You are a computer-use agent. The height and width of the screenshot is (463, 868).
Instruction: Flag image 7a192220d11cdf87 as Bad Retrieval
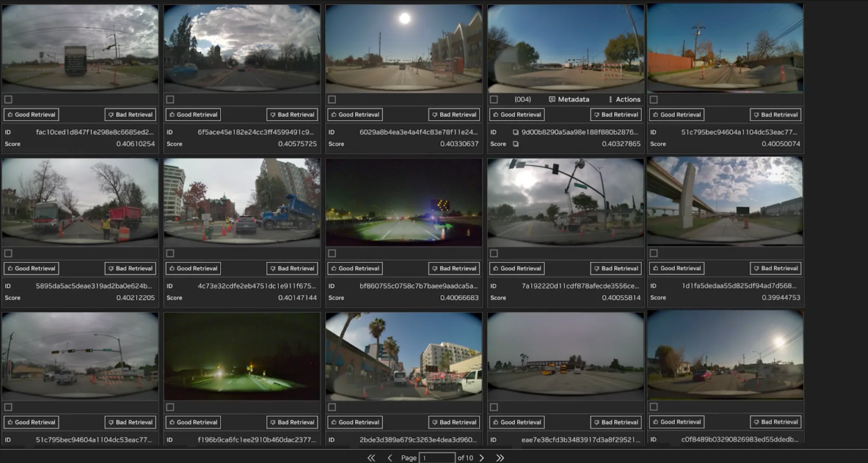click(x=616, y=268)
